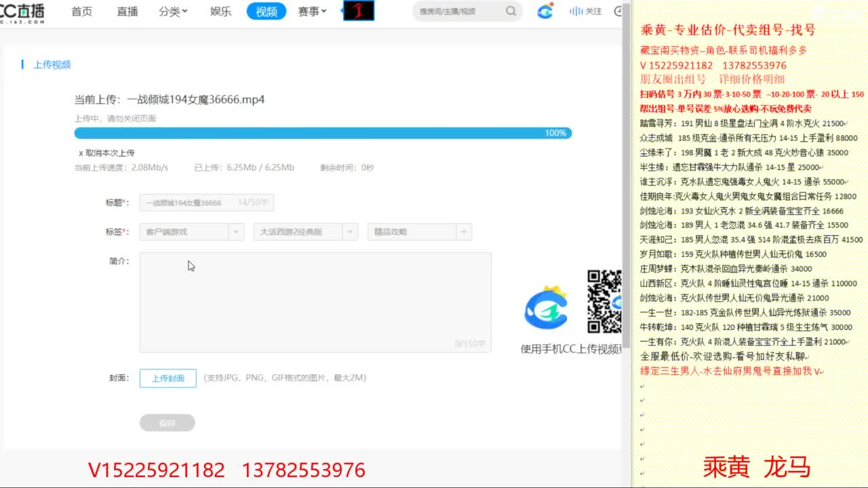Click the CC client download icon
This screenshot has height=488, width=868.
[545, 12]
